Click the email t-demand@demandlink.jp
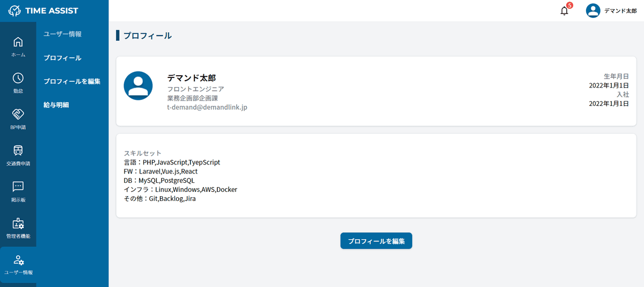 tap(207, 107)
